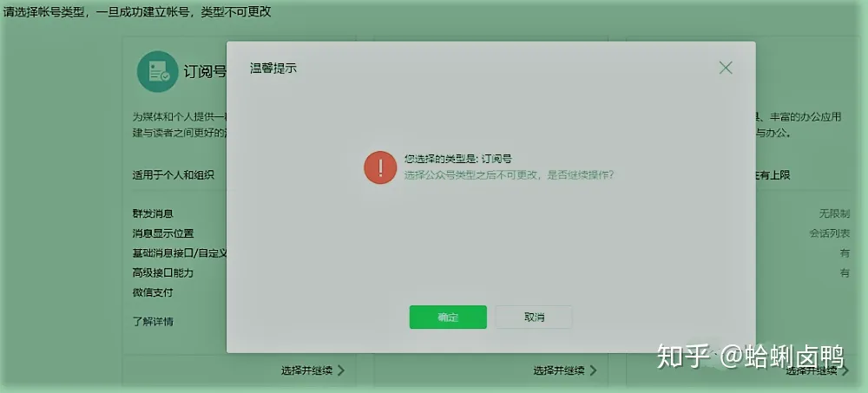Click the green 确定 confirm button

448,318
